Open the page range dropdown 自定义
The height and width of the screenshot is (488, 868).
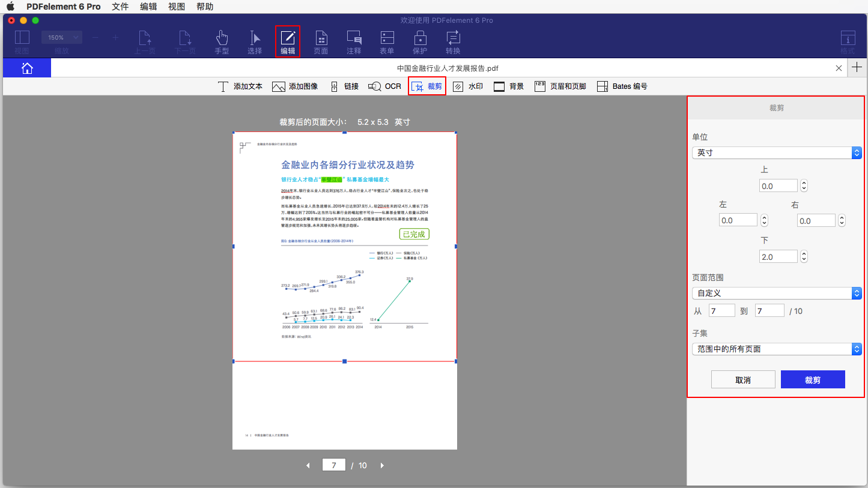tap(777, 294)
